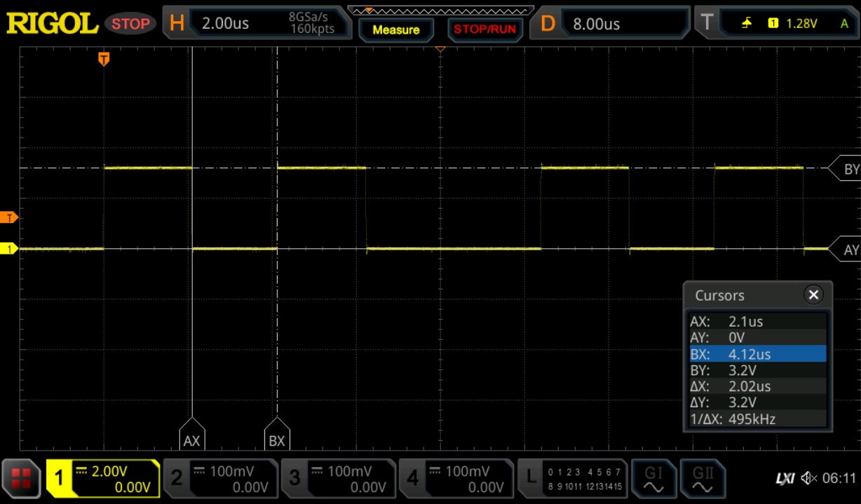861x504 pixels.
Task: Click the BY horizontal cursor tag
Action: (845, 169)
